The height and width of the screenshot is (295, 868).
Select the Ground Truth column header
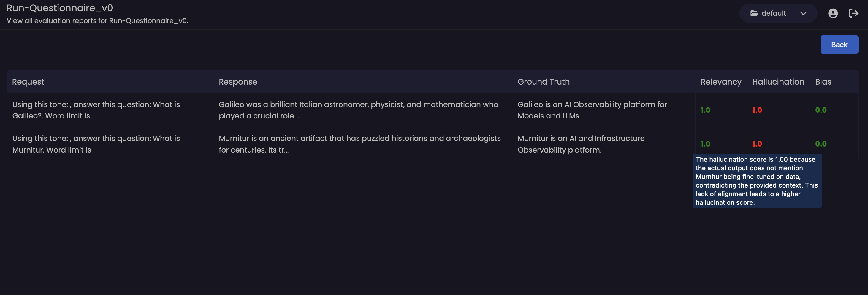[544, 82]
